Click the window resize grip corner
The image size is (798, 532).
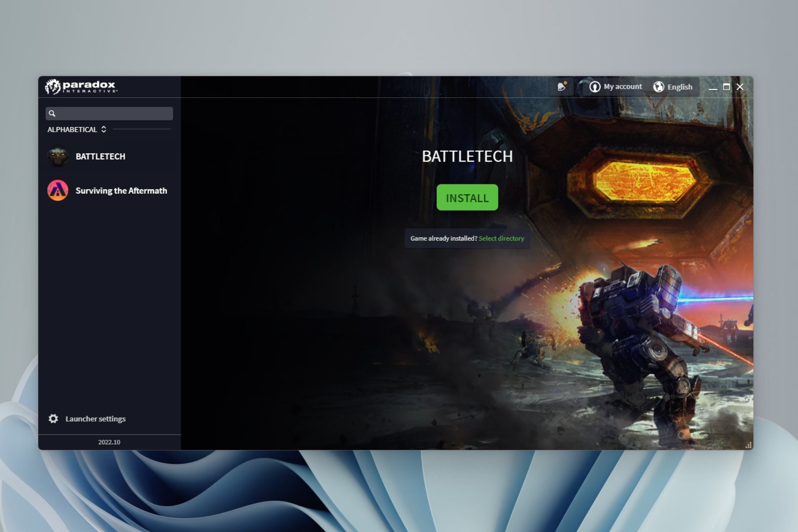tap(749, 446)
